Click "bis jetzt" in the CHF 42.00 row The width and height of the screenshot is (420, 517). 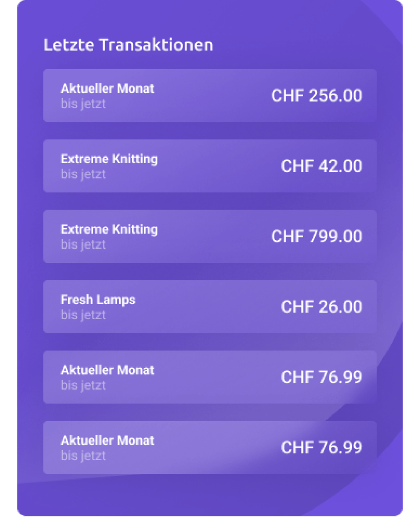(83, 174)
